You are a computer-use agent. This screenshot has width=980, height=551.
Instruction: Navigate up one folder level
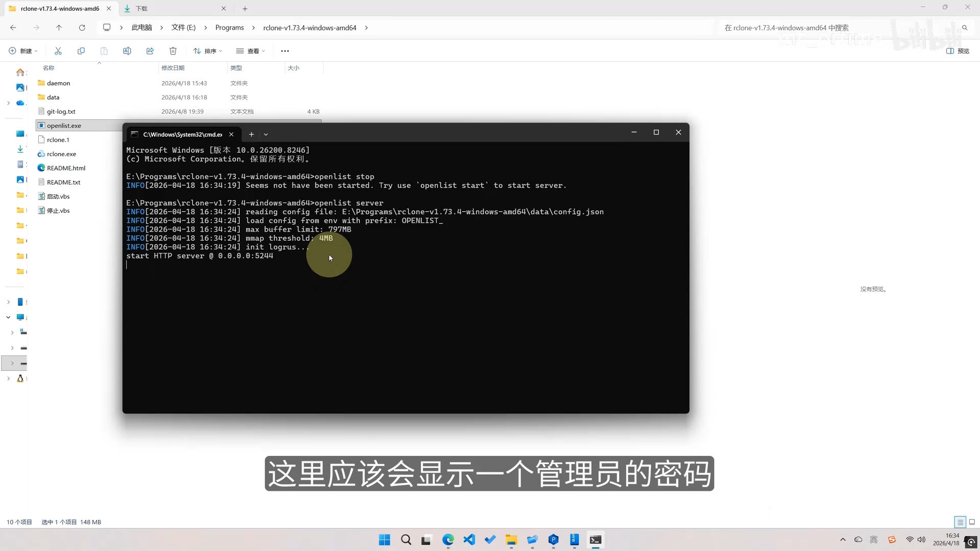click(59, 28)
